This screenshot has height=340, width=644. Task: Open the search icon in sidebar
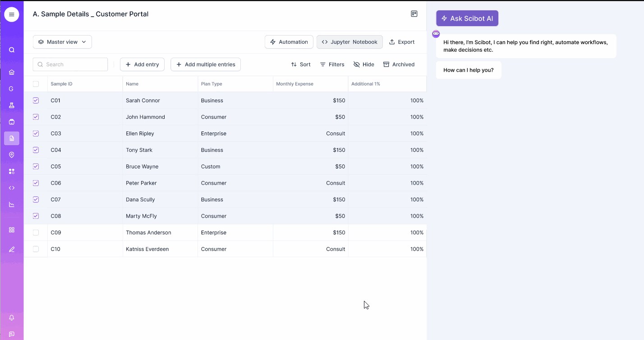[11, 50]
